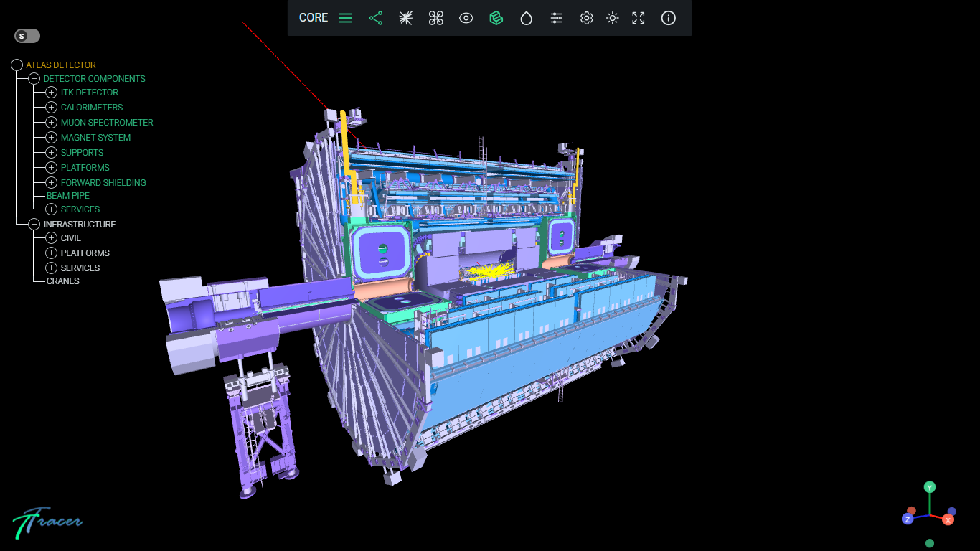
Task: Click the particle collision burst icon
Action: (406, 18)
